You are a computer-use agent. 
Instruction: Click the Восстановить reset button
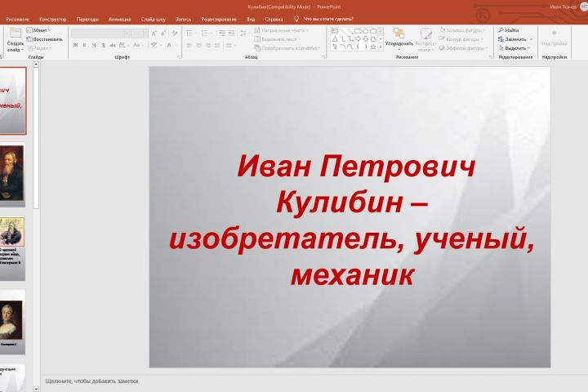(x=45, y=39)
